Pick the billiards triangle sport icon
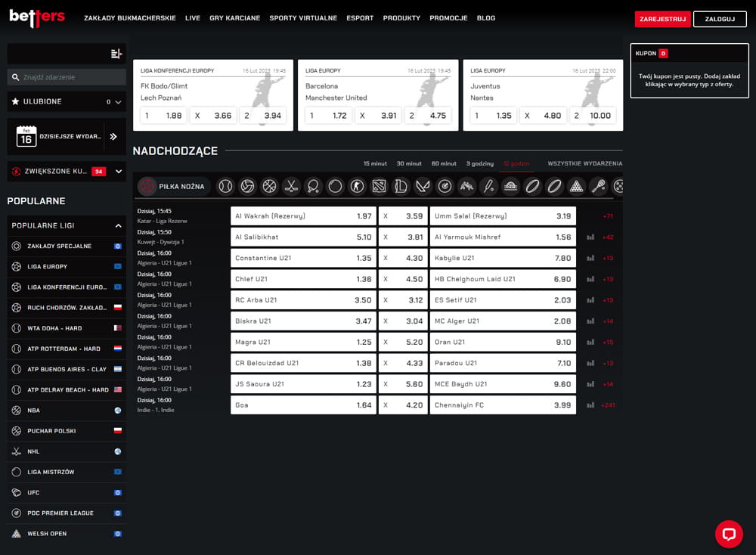 pos(576,186)
